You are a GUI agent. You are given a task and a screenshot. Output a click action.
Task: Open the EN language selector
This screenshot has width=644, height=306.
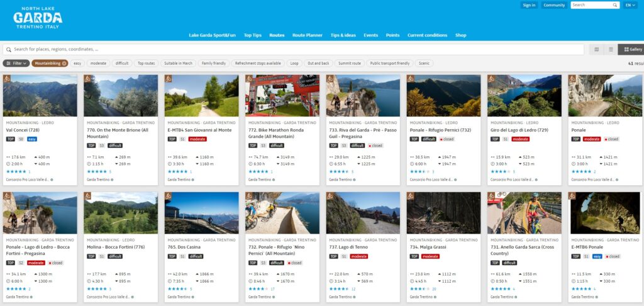coord(630,5)
